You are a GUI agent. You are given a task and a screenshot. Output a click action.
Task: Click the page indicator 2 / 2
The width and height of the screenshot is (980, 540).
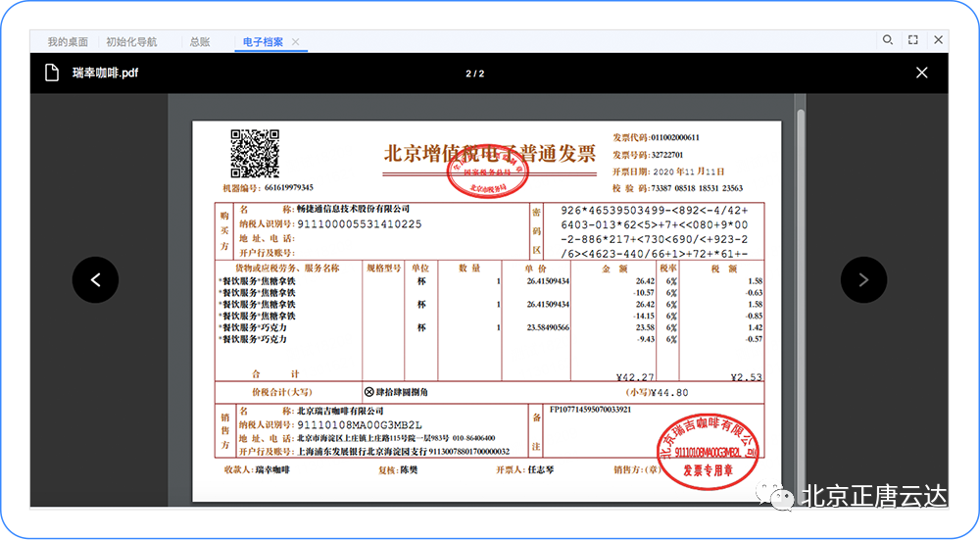(475, 74)
